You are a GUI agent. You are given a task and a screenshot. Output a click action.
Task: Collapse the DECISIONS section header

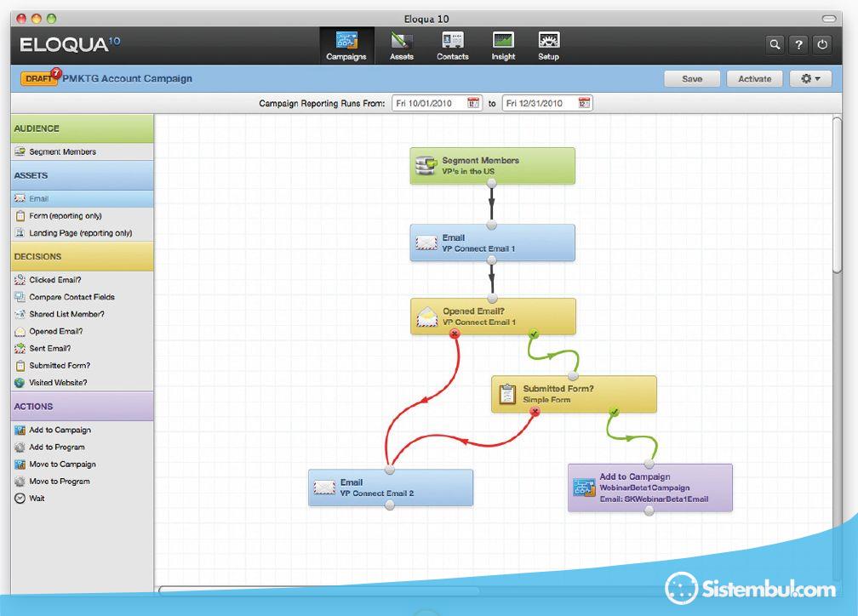click(82, 257)
